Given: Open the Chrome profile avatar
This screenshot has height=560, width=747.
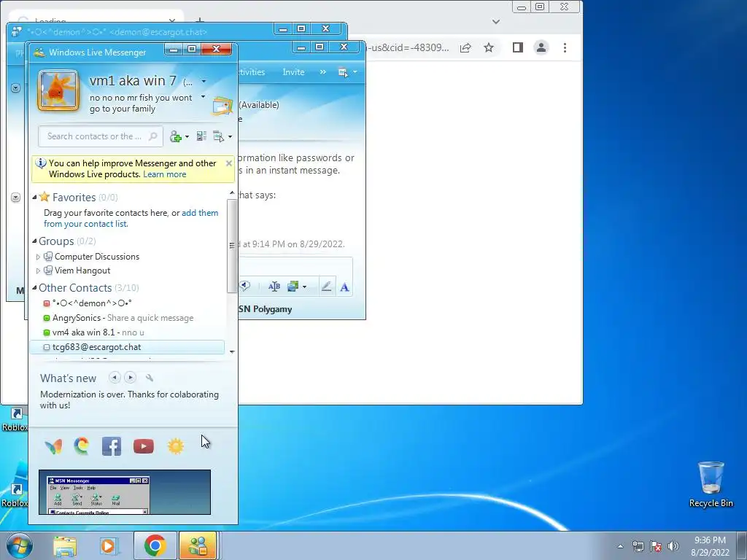Looking at the screenshot, I should tap(541, 47).
